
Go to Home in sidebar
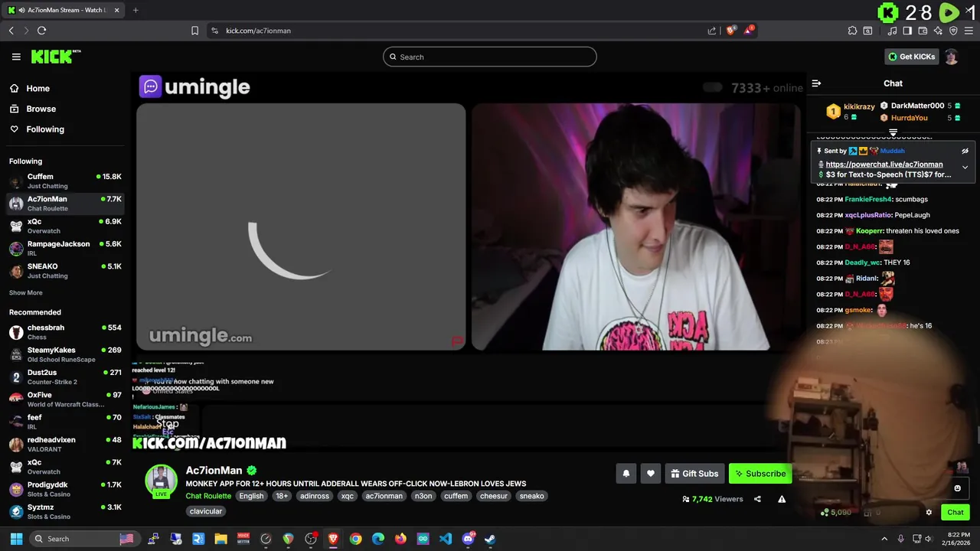(x=38, y=88)
